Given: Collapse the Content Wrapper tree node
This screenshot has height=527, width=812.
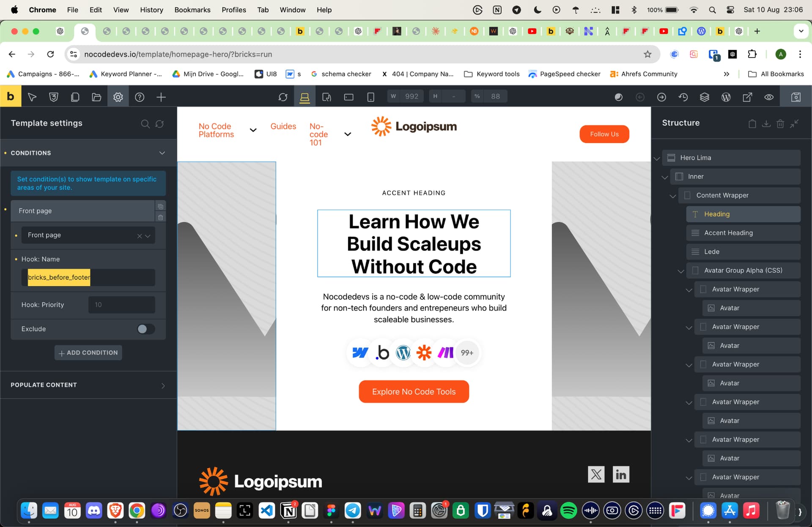Looking at the screenshot, I should tap(673, 197).
